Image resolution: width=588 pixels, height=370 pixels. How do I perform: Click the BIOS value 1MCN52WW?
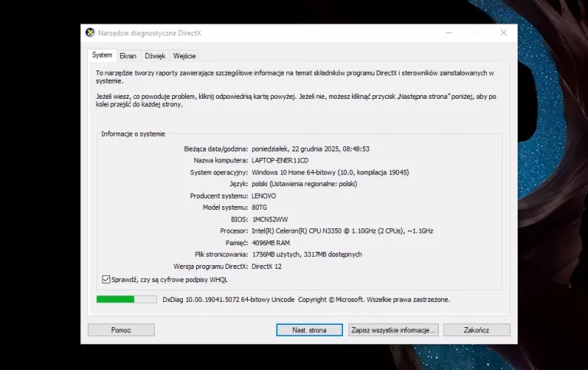coord(269,219)
